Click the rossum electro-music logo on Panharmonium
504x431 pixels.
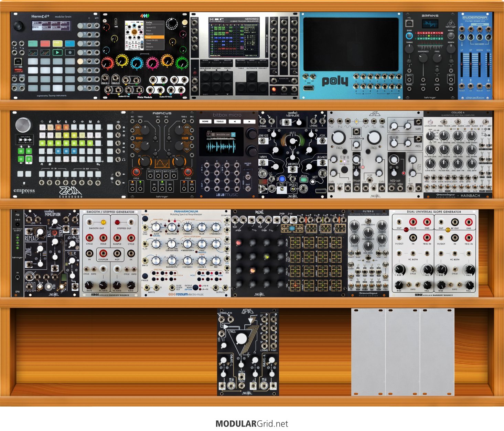tap(186, 294)
